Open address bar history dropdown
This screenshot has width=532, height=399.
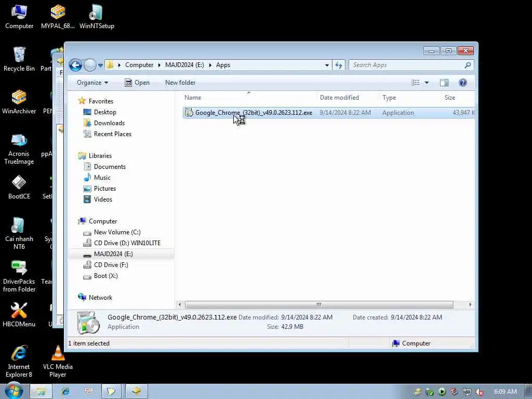click(x=327, y=65)
